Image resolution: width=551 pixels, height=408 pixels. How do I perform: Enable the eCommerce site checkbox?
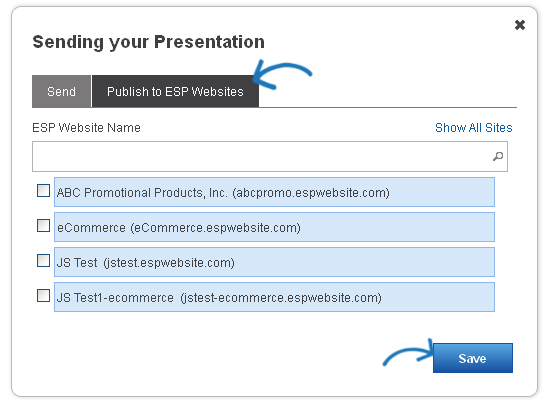(44, 226)
